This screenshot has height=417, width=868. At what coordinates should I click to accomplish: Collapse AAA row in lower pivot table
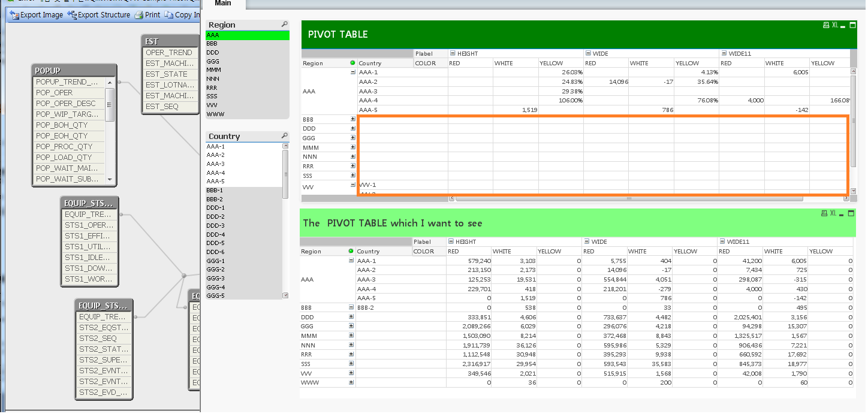(x=351, y=261)
